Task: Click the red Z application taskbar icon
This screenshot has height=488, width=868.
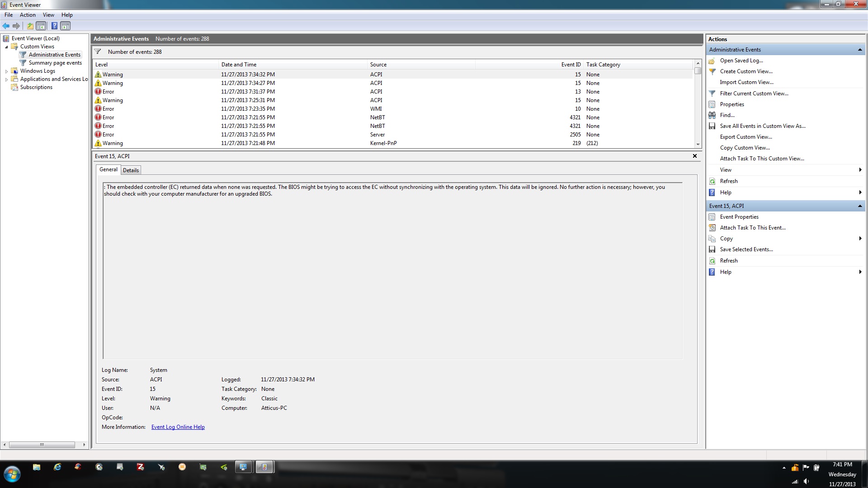Action: coord(141,467)
